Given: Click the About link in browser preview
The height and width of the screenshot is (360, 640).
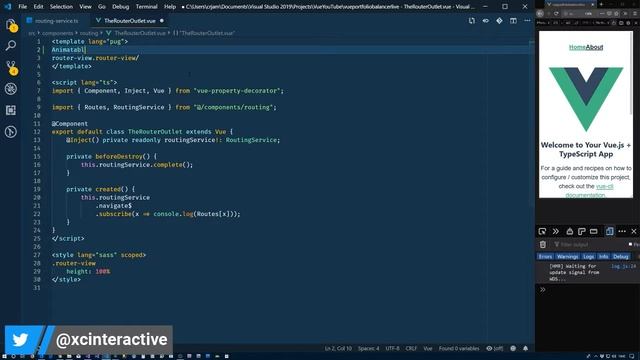Looking at the screenshot, I should 594,47.
